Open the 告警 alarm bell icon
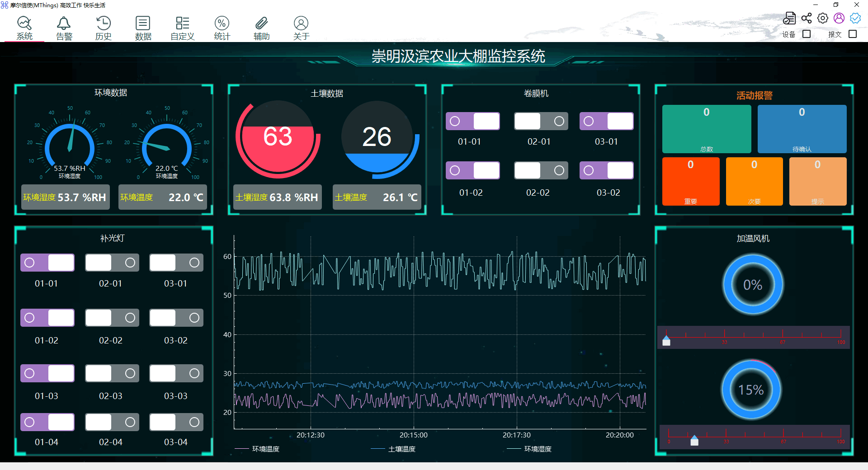The height and width of the screenshot is (470, 868). [64, 23]
